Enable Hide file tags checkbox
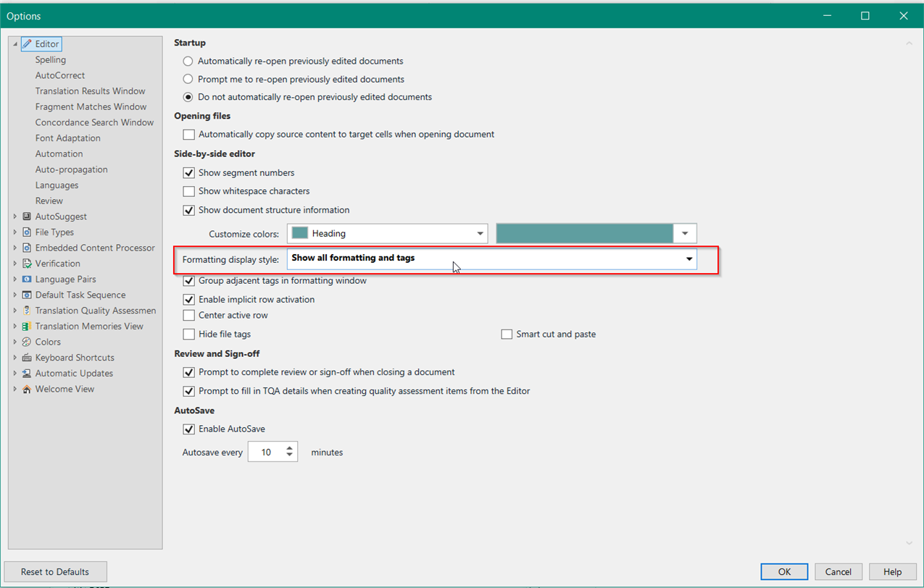Screen dimensions: 924x588 [x=188, y=335]
